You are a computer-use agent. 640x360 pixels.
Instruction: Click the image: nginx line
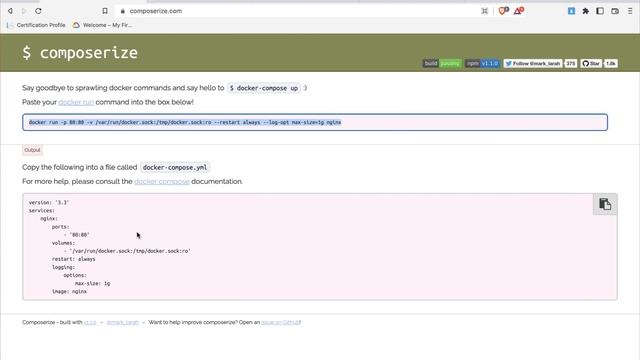(x=69, y=291)
